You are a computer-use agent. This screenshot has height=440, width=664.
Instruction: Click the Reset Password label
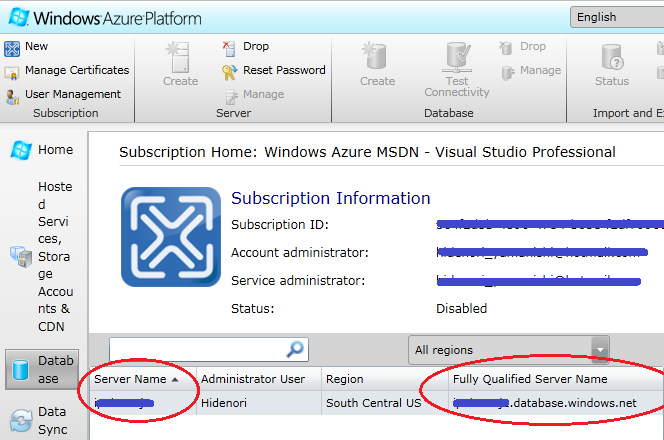(284, 70)
